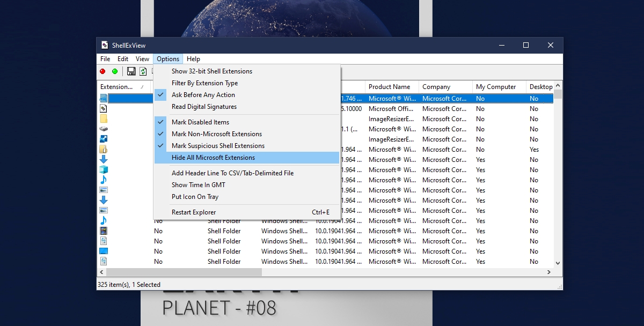Viewport: 644px width, 326px height.
Task: Click the red Disable Selected Items button
Action: pos(103,71)
